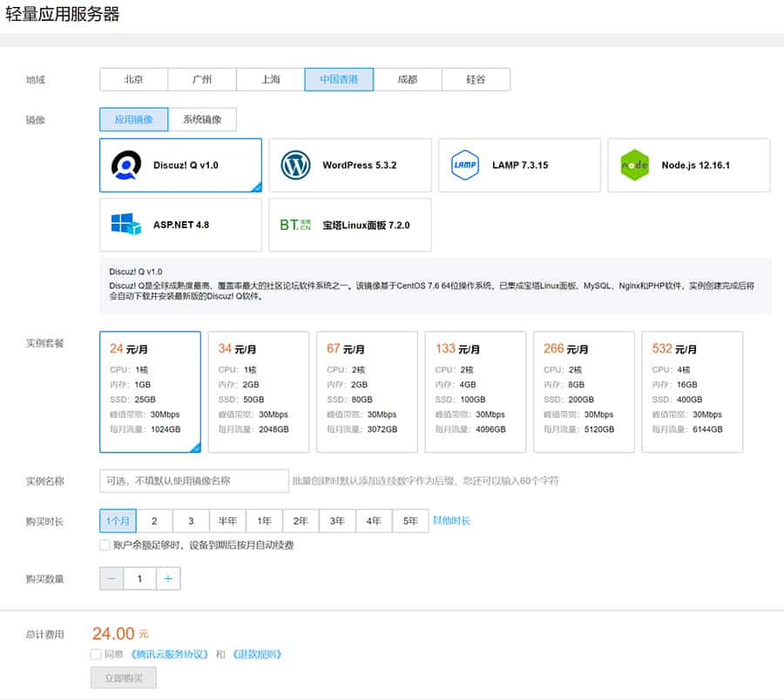Focus the instance name input field

(x=194, y=481)
